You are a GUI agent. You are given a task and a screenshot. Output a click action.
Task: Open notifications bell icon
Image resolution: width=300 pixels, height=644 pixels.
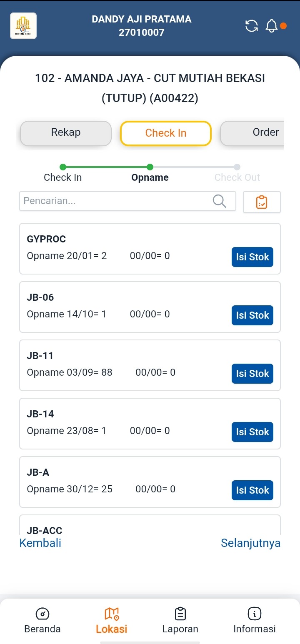tap(271, 26)
